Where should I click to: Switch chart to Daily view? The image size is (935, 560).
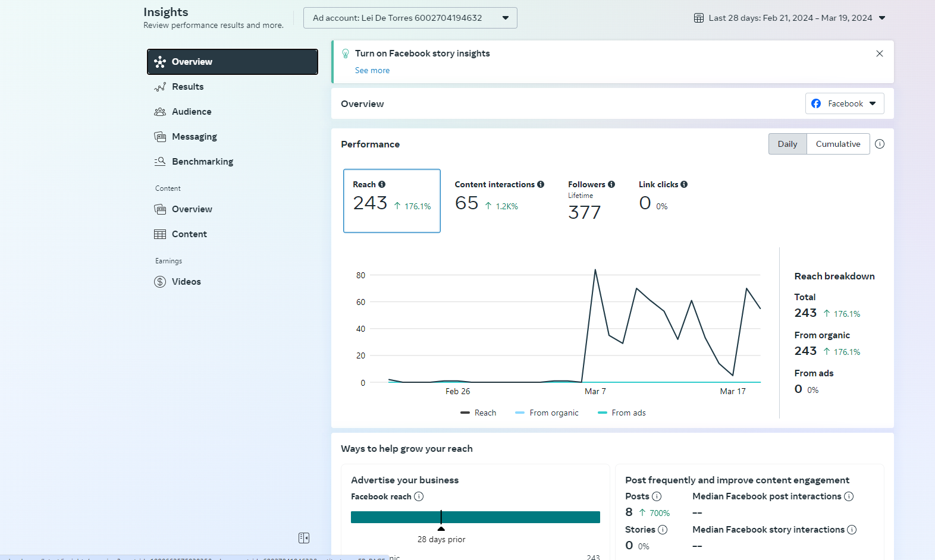coord(787,144)
